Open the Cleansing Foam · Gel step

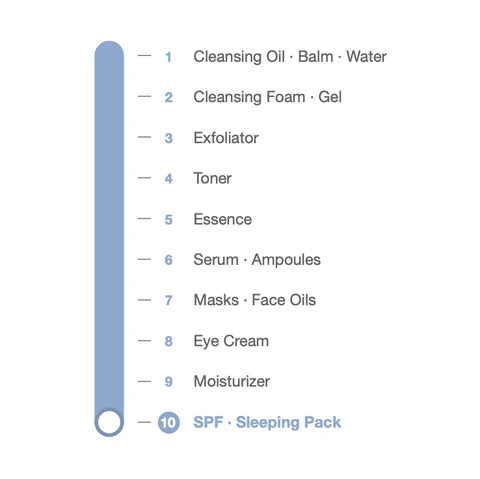[268, 97]
